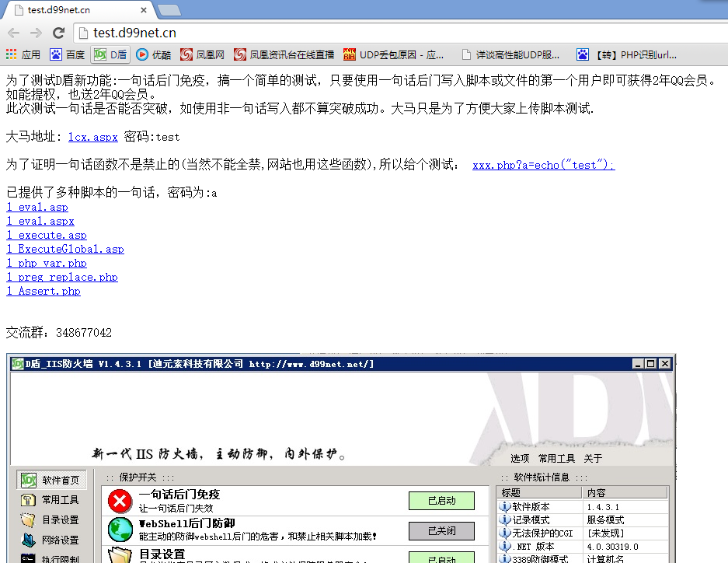The image size is (728, 563).
Task: Open the 凤凰资讯台在线直播 bookmark
Action: [x=284, y=54]
